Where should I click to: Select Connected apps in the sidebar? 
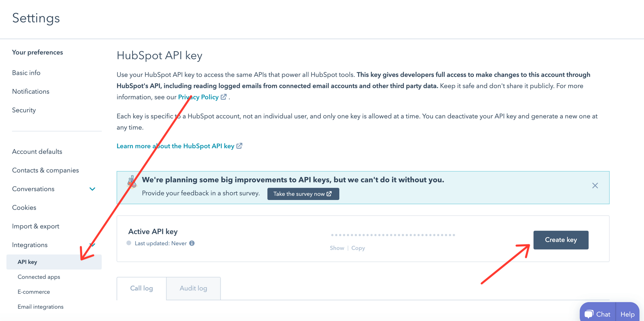[x=39, y=277]
